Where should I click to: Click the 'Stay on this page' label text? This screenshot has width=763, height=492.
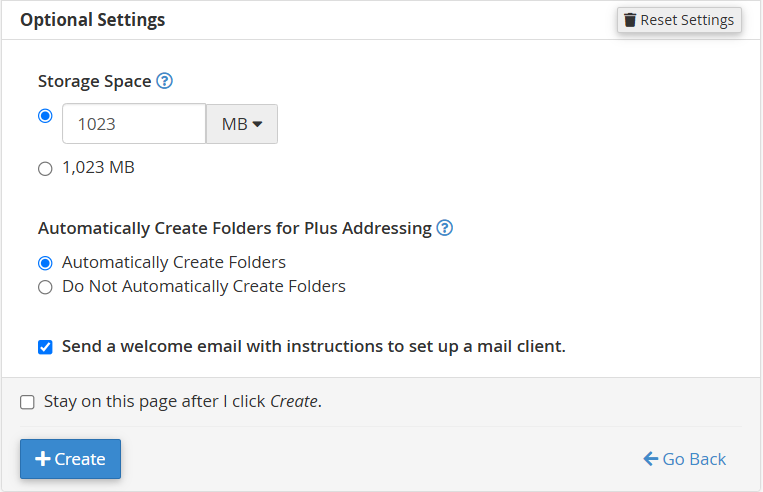pyautogui.click(x=183, y=402)
